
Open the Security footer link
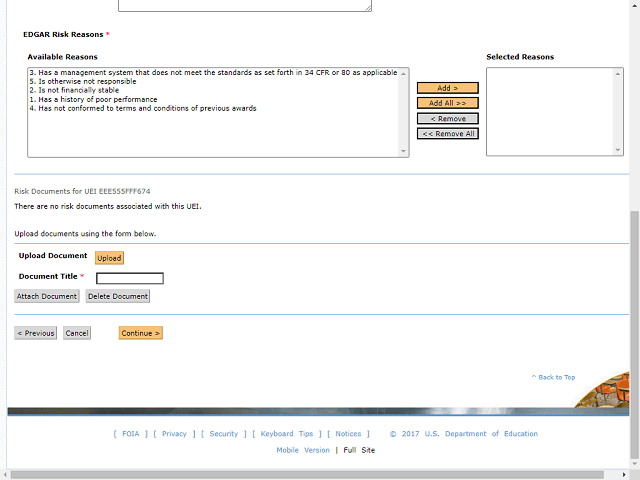coord(224,433)
